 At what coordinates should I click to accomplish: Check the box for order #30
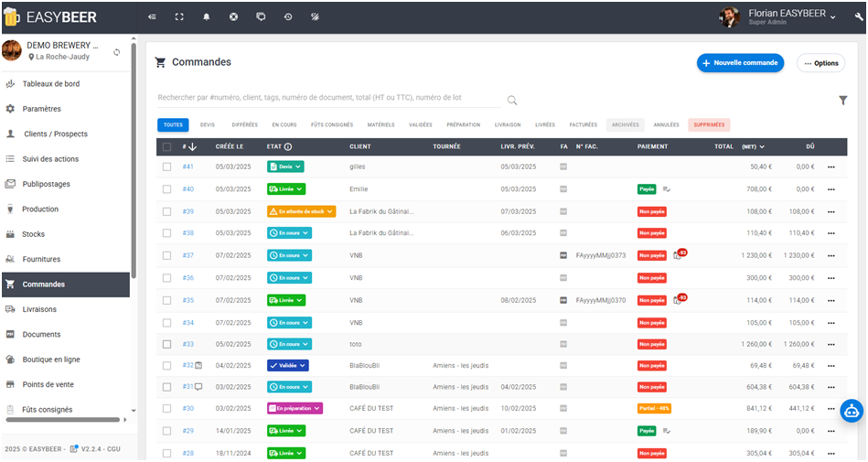[166, 408]
